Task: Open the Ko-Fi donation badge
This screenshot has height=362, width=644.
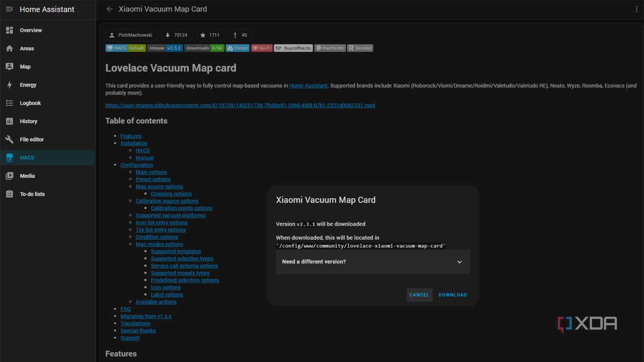Action: click(x=262, y=48)
